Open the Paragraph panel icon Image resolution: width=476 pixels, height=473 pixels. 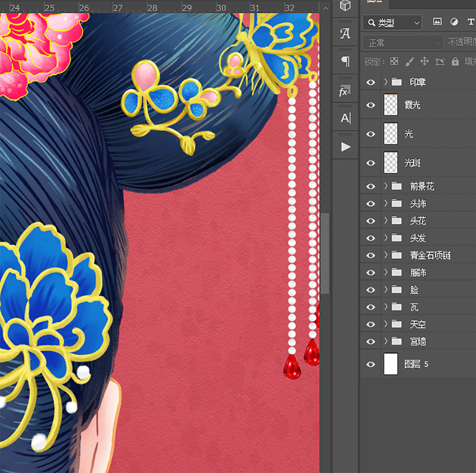[x=345, y=62]
